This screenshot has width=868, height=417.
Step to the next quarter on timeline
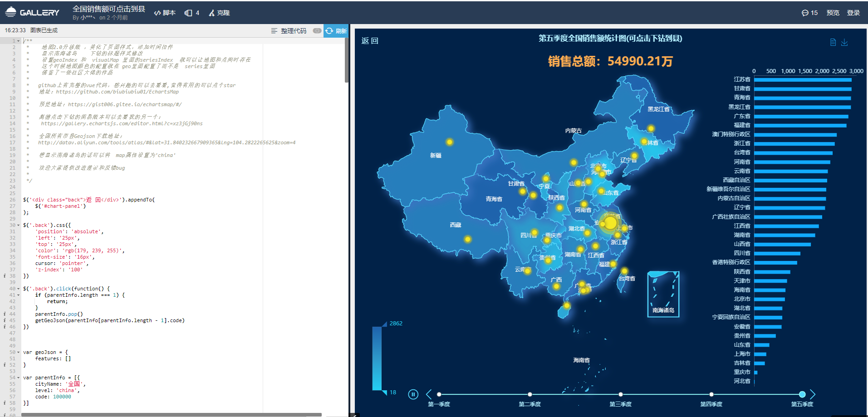813,394
